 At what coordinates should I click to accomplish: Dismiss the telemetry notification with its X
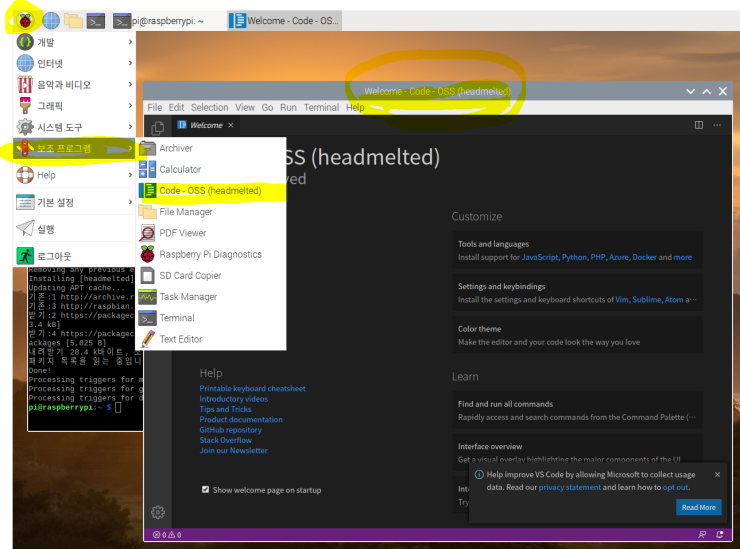[717, 474]
